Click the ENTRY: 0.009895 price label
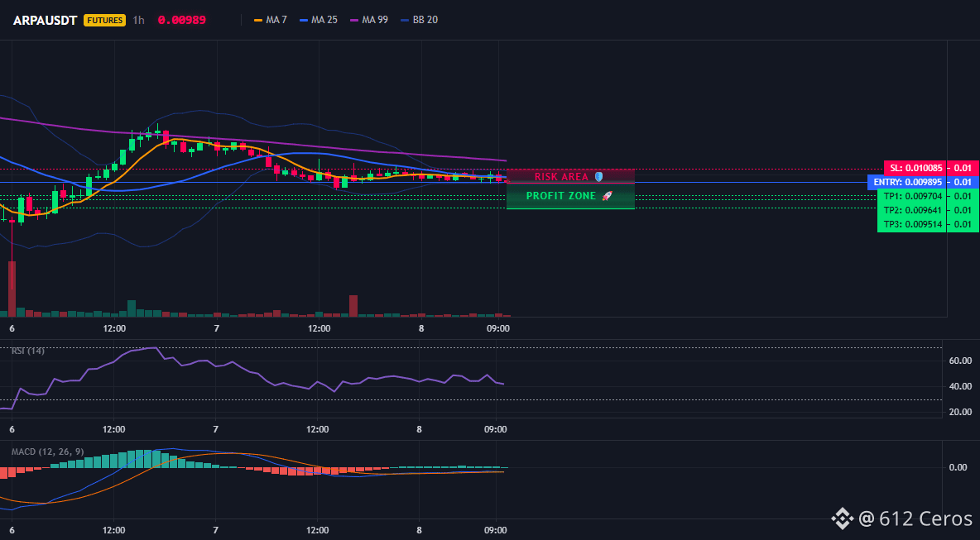 907,182
